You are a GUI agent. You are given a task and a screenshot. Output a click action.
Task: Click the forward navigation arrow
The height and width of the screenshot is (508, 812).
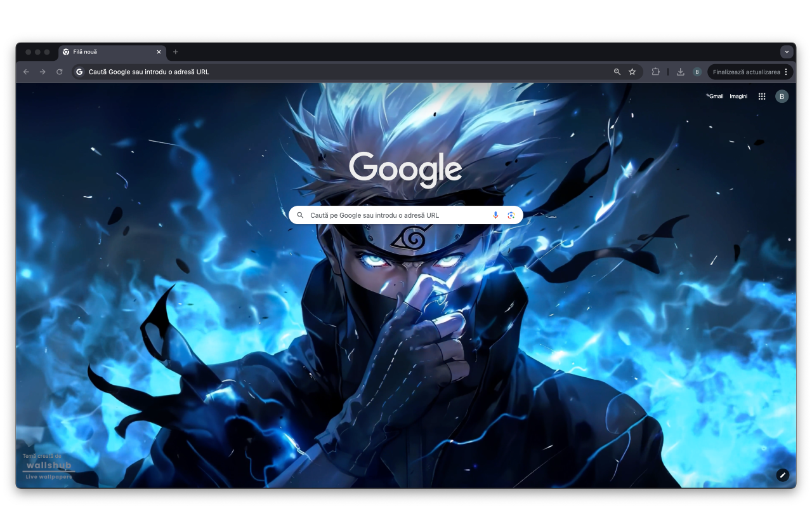(43, 72)
